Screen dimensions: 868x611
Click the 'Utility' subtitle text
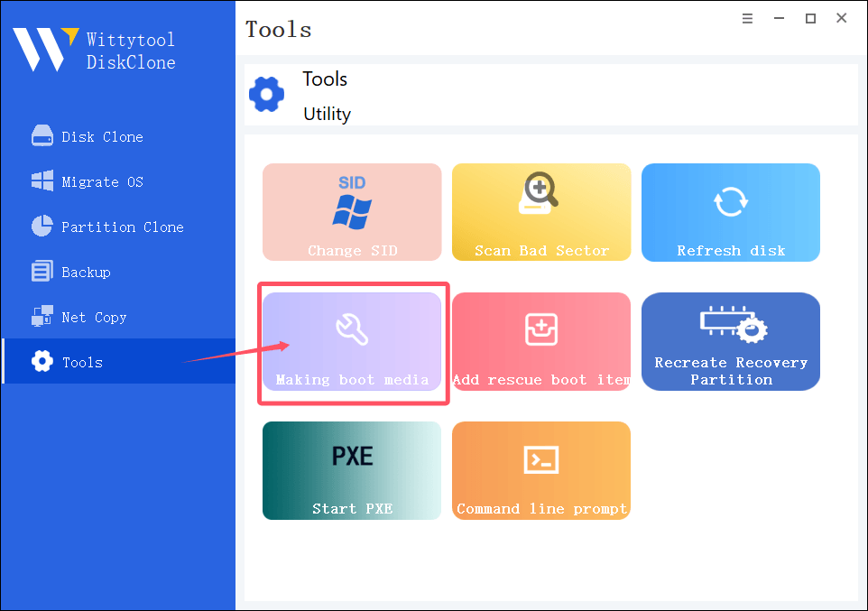[x=328, y=114]
